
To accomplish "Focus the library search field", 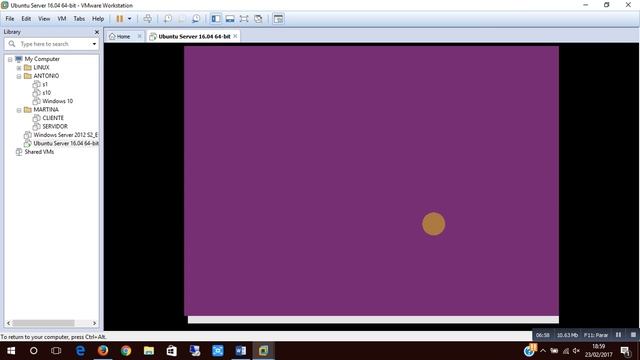I will 51,44.
